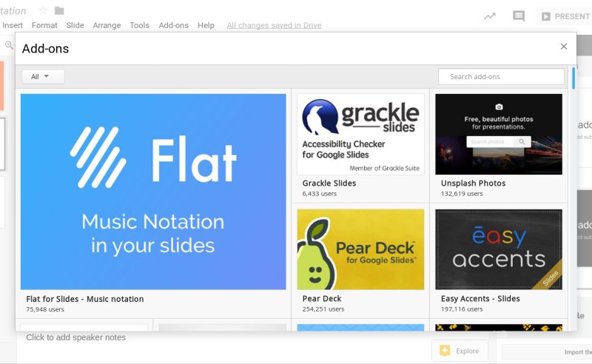This screenshot has height=364, width=592.
Task: Close the Add-ons dialog
Action: [x=564, y=47]
